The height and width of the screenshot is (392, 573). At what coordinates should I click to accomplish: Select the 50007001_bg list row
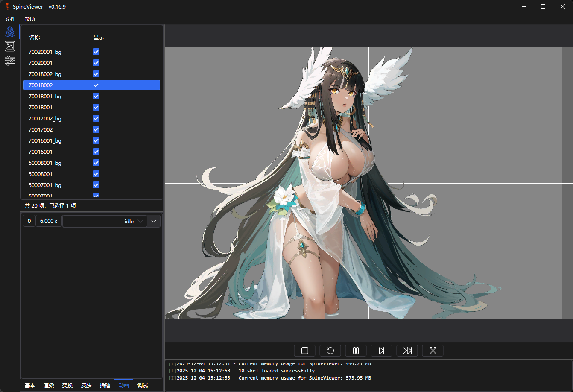pos(92,185)
